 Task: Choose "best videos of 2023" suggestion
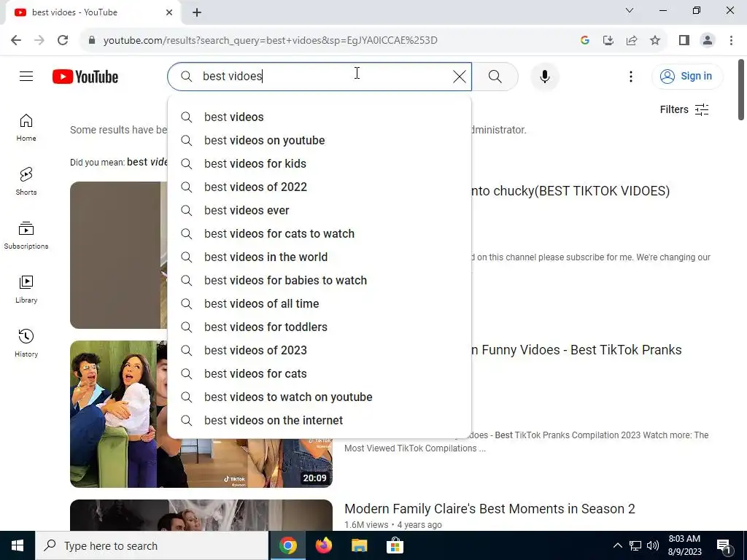[320, 351]
